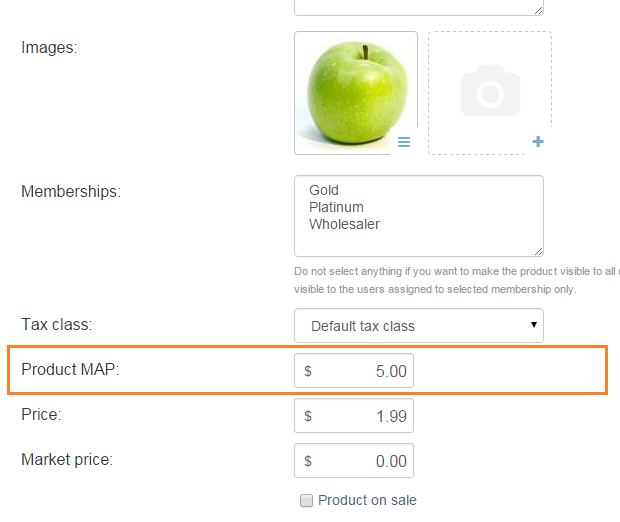This screenshot has height=522, width=620.
Task: Select Wholesaler in Memberships list
Action: tap(344, 224)
